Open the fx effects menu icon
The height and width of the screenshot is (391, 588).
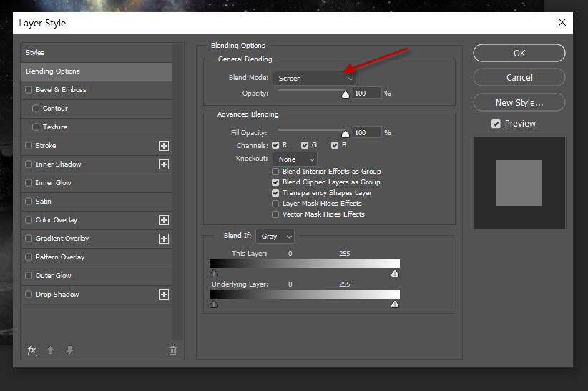(x=32, y=350)
